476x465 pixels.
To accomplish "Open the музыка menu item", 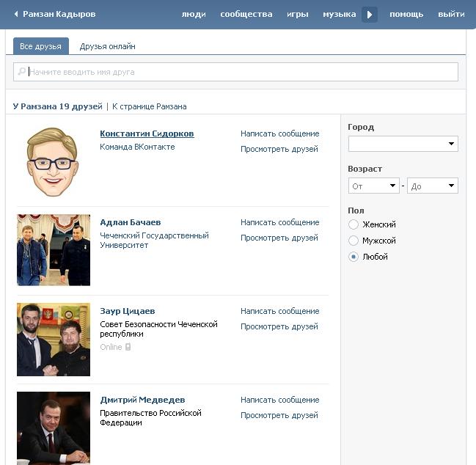I will (x=340, y=14).
